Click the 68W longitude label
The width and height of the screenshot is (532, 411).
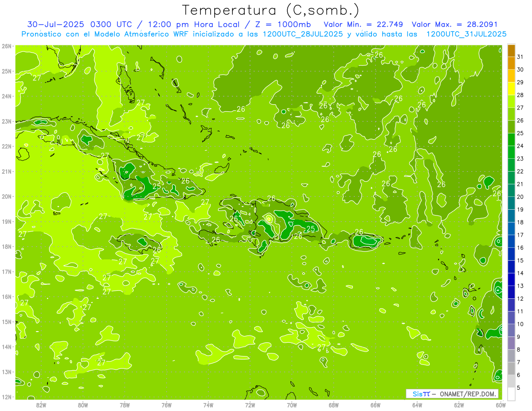click(334, 404)
